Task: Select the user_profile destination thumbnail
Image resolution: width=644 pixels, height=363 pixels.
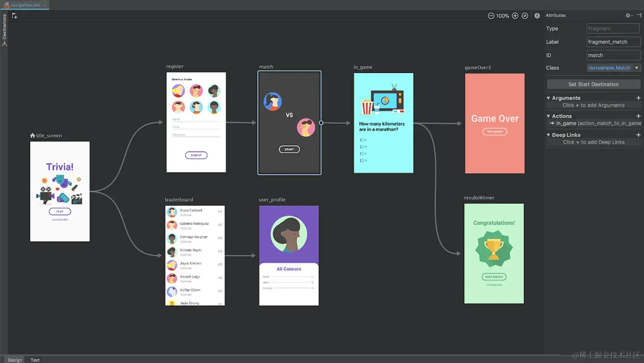Action: click(289, 256)
